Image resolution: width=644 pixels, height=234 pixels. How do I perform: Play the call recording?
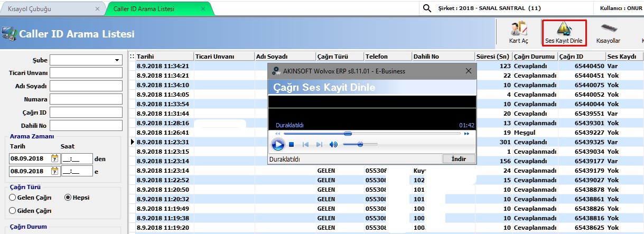coord(278,144)
